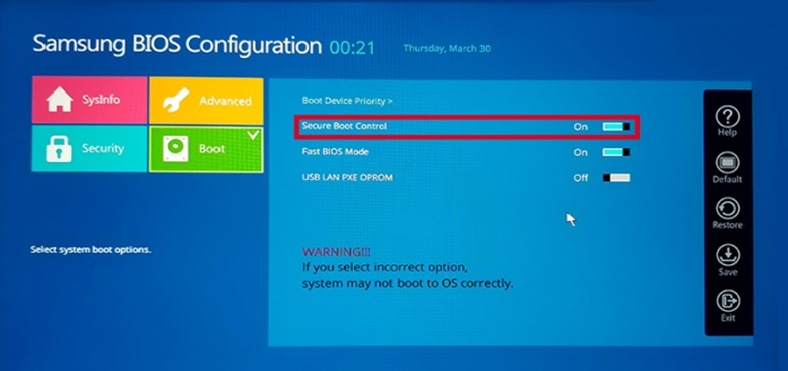The width and height of the screenshot is (788, 371).
Task: Click the 'Select system boot options.' text
Action: [91, 249]
